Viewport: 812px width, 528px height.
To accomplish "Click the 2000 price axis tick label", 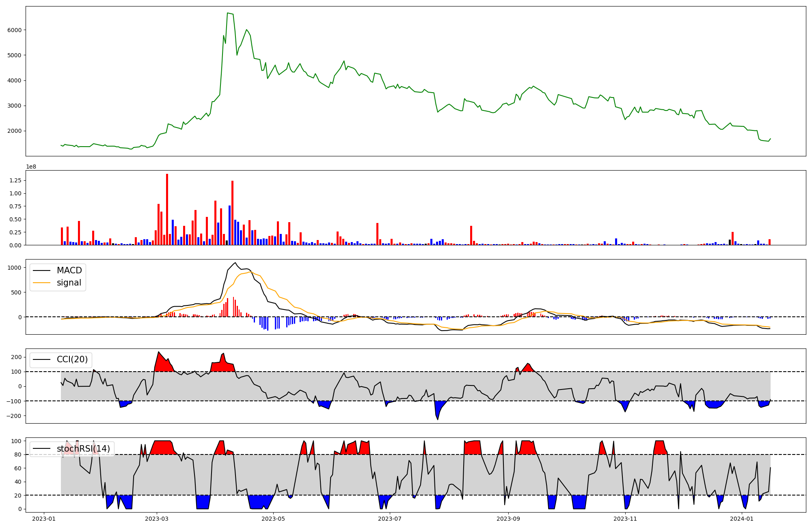I will tap(15, 131).
